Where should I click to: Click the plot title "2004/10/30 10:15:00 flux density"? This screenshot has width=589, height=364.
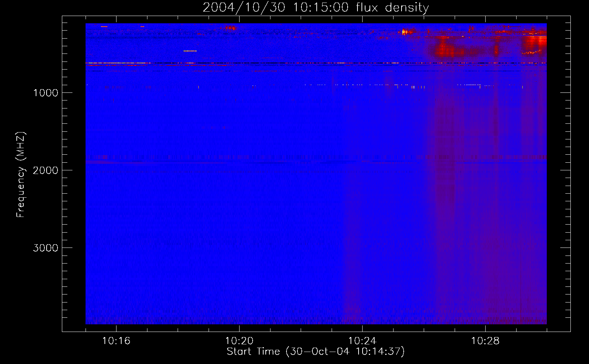coord(316,7)
